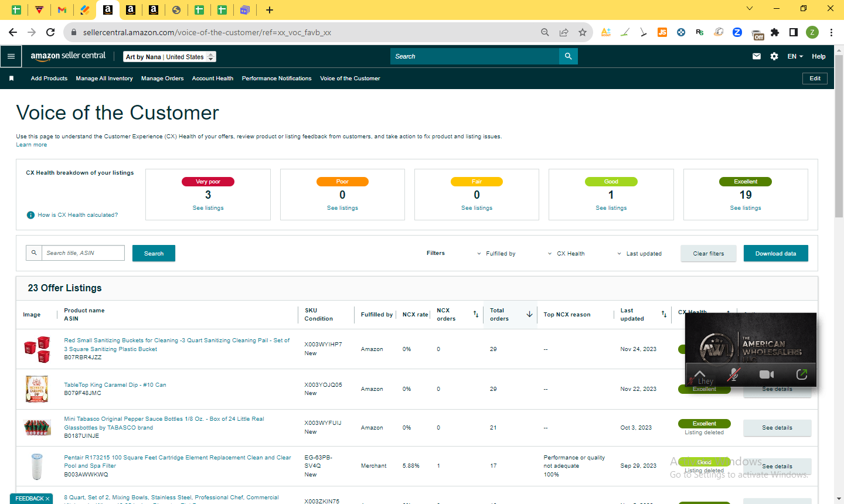See listings under the Poor card
Viewport: 844px width, 504px height.
point(342,208)
